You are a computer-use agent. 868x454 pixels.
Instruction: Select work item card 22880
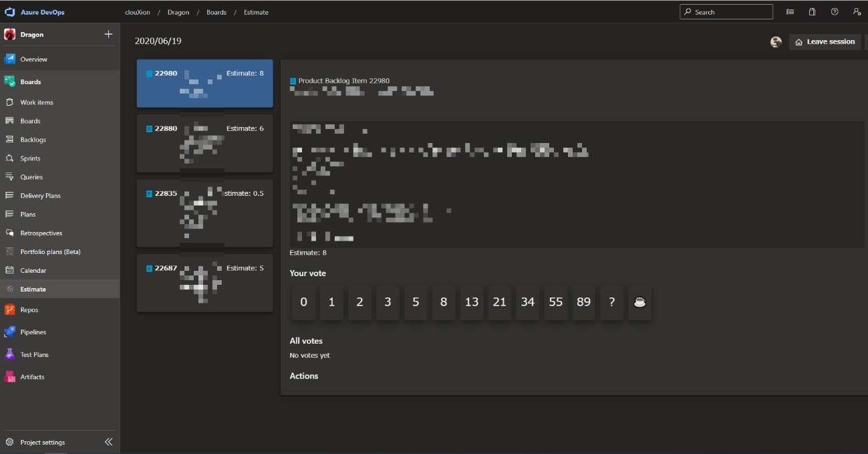pyautogui.click(x=205, y=143)
